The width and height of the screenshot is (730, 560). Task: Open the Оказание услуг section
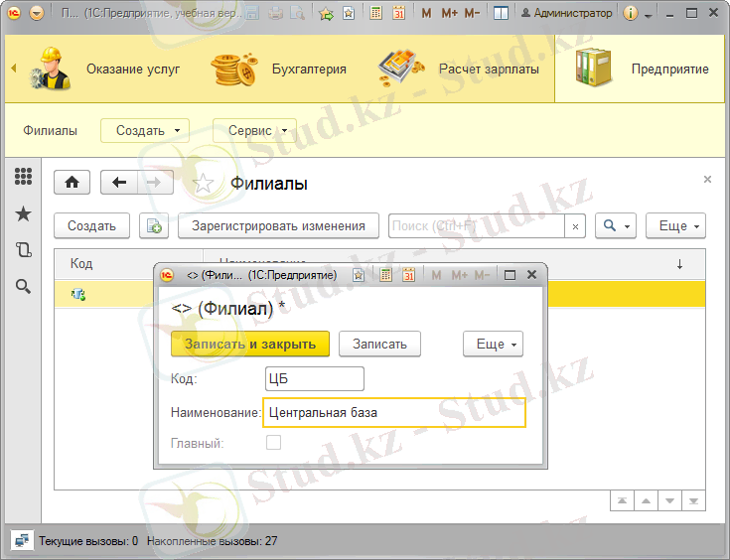pyautogui.click(x=104, y=69)
